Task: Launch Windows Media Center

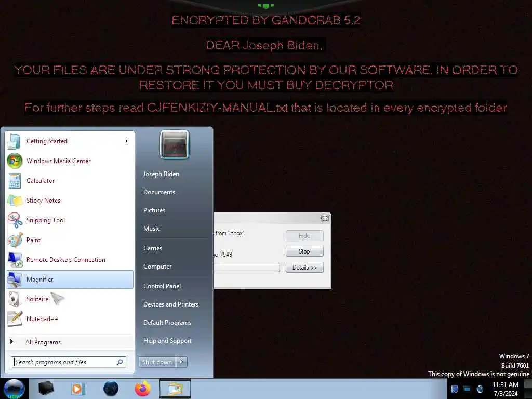Action: (70, 161)
